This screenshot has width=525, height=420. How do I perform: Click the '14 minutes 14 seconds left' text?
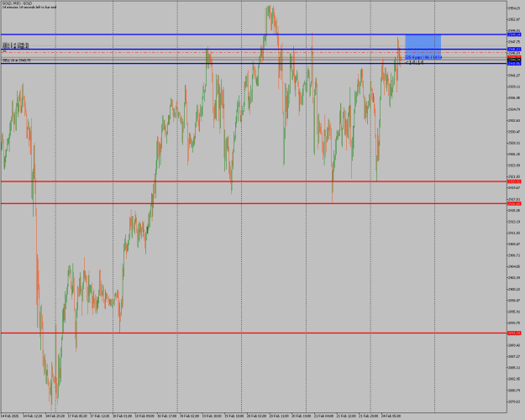click(29, 7)
